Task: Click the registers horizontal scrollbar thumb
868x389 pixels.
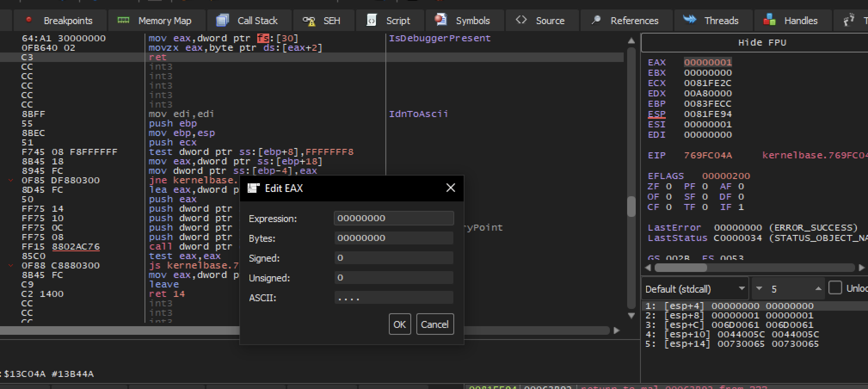Action: point(680,268)
